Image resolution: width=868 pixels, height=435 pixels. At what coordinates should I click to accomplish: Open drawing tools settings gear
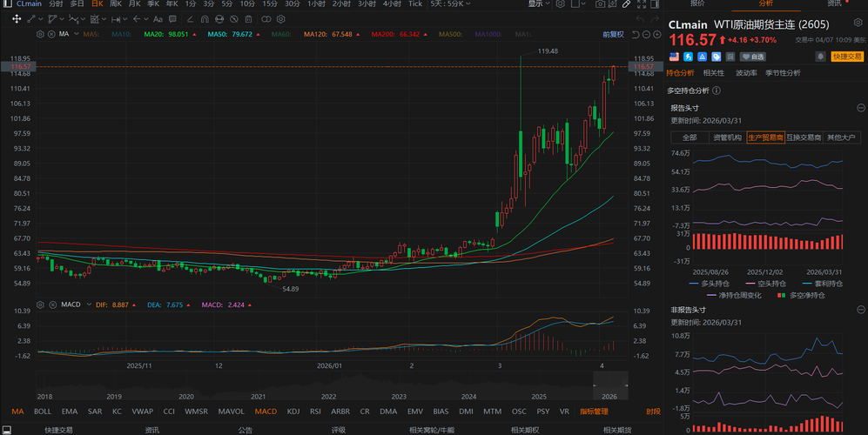280,19
